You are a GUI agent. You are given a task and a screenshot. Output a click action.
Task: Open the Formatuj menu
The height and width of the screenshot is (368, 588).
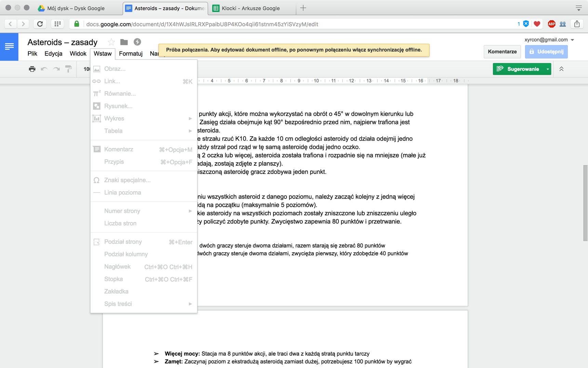pyautogui.click(x=131, y=54)
